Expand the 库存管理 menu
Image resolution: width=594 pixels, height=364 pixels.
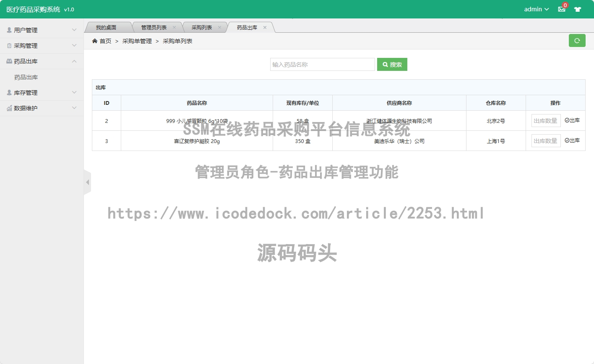42,93
